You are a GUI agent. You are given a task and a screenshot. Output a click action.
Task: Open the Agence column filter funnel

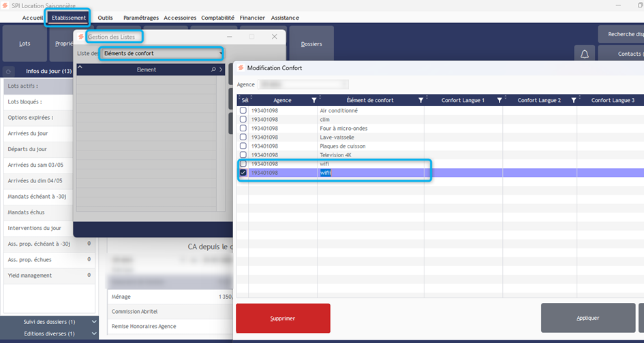(313, 100)
